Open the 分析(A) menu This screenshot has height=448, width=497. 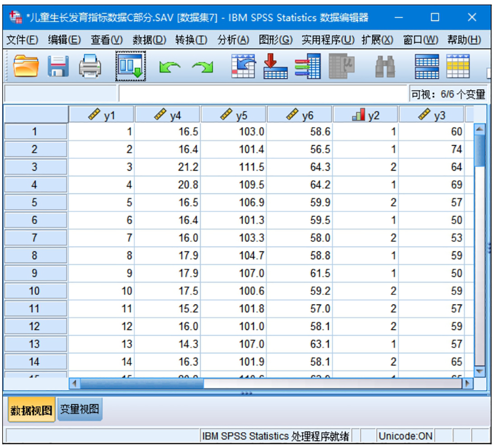coord(233,40)
